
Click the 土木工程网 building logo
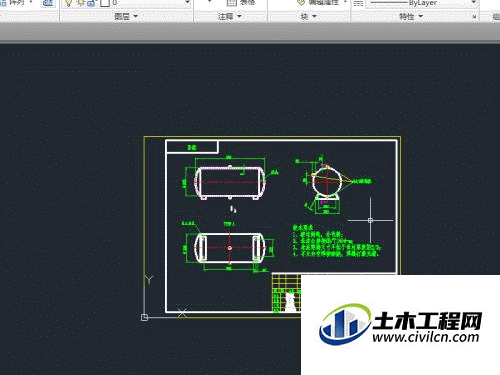pos(345,324)
